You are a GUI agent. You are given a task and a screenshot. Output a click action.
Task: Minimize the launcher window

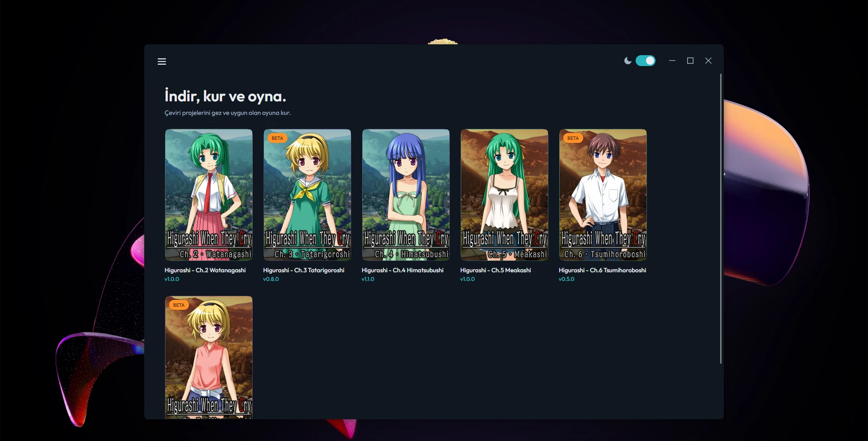(x=672, y=61)
